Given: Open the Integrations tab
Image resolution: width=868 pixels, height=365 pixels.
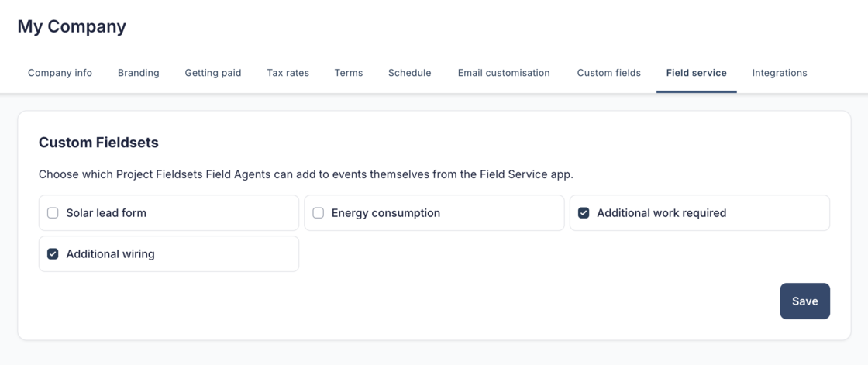Looking at the screenshot, I should click(779, 73).
